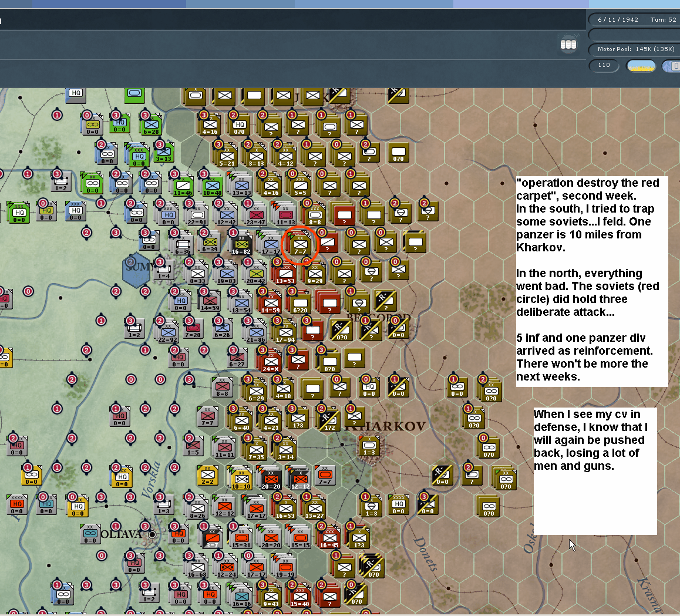Select the 6=39 unit counter
Image resolution: width=680 pixels, height=616 pixels.
click(x=210, y=243)
